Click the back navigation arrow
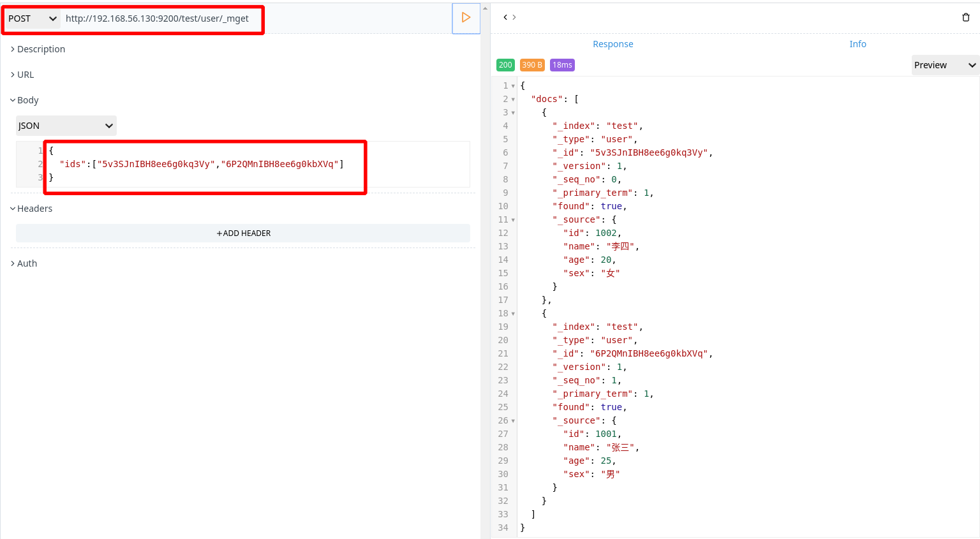This screenshot has width=980, height=539. click(504, 17)
